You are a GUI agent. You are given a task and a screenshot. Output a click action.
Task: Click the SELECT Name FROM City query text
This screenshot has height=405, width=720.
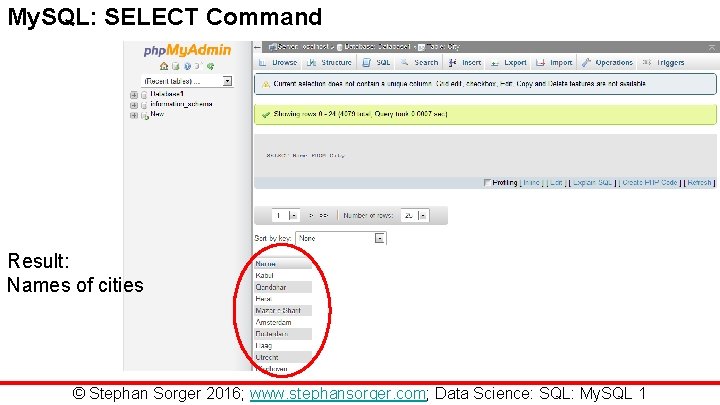tap(305, 156)
